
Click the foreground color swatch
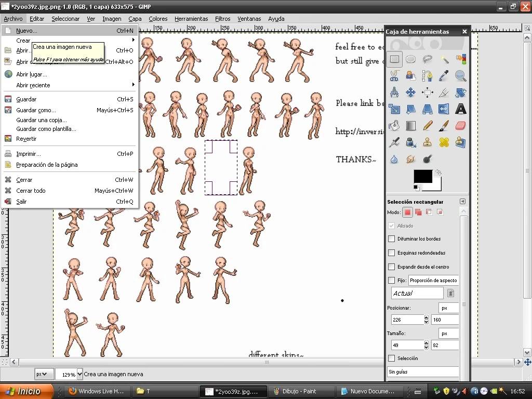[x=422, y=176]
